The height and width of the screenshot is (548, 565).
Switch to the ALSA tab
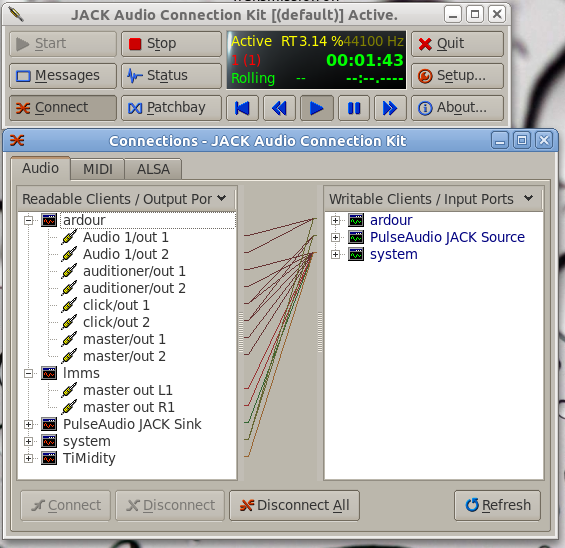153,169
